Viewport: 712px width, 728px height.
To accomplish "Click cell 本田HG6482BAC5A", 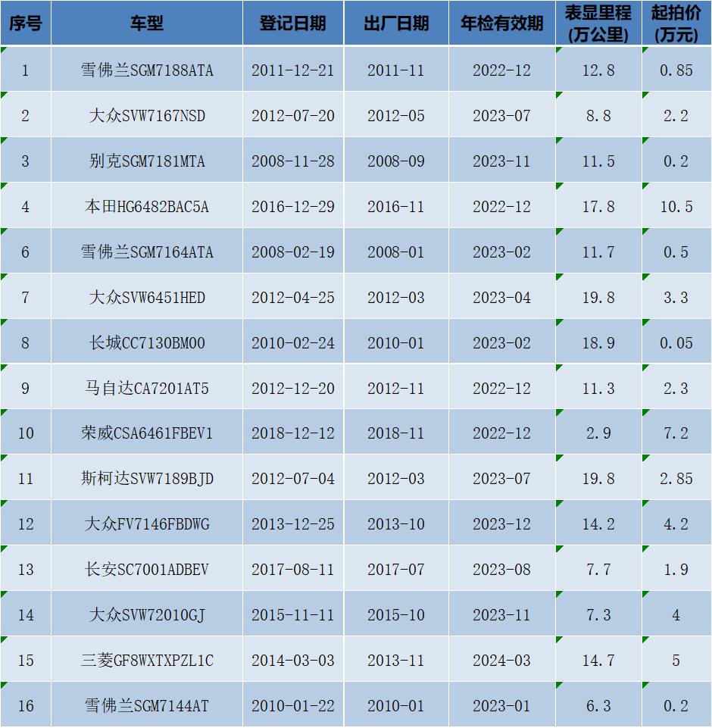I will (x=147, y=206).
